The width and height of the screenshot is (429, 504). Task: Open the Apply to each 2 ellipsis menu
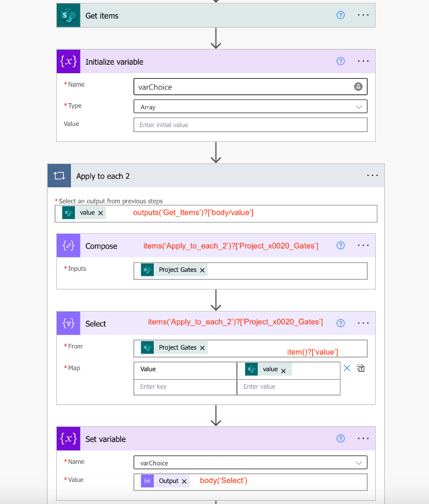372,176
